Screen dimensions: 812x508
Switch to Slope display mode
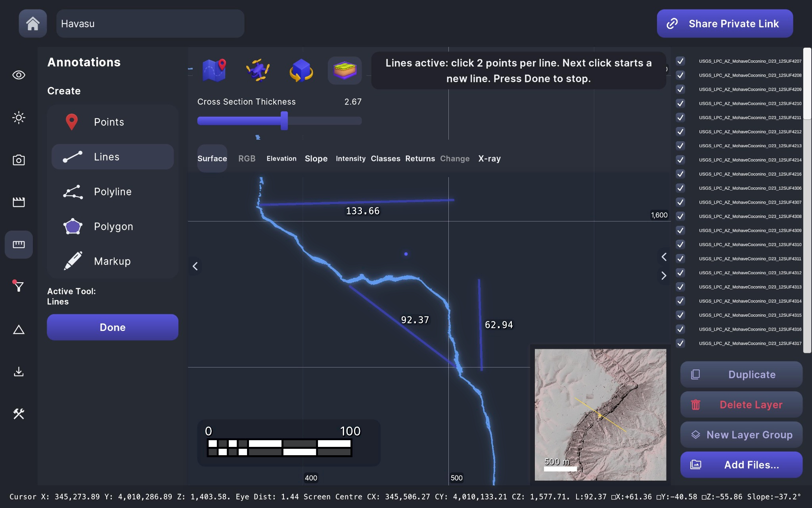[x=316, y=158]
